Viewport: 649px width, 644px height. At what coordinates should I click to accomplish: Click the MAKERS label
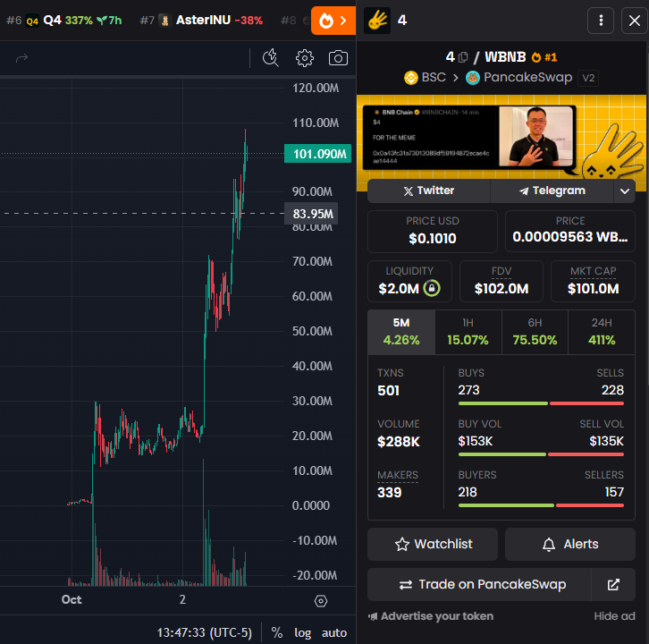[398, 475]
